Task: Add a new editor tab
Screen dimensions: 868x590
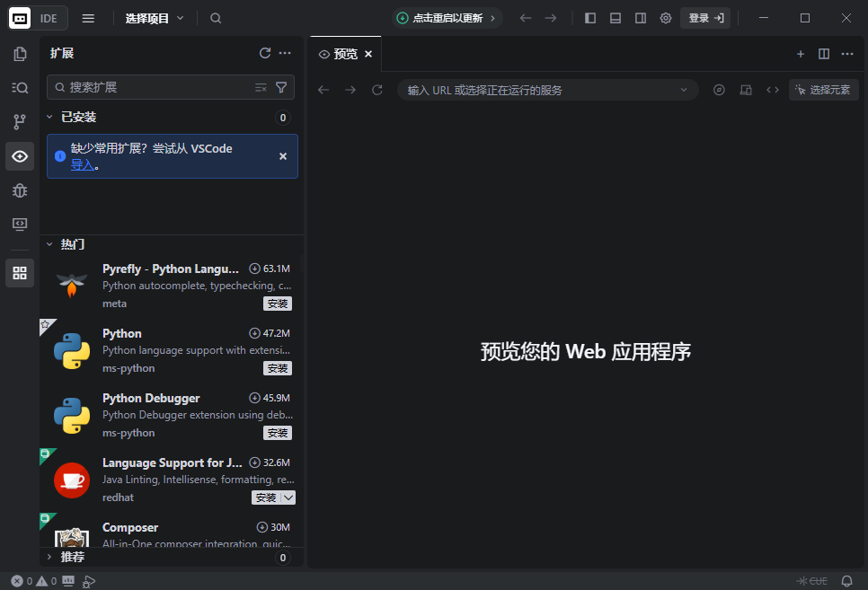Action: [x=800, y=54]
